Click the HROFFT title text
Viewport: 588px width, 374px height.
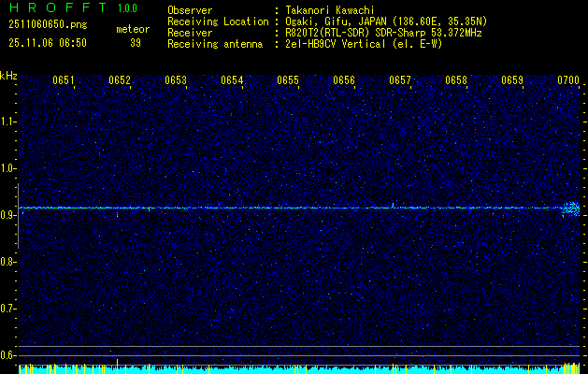[x=59, y=7]
